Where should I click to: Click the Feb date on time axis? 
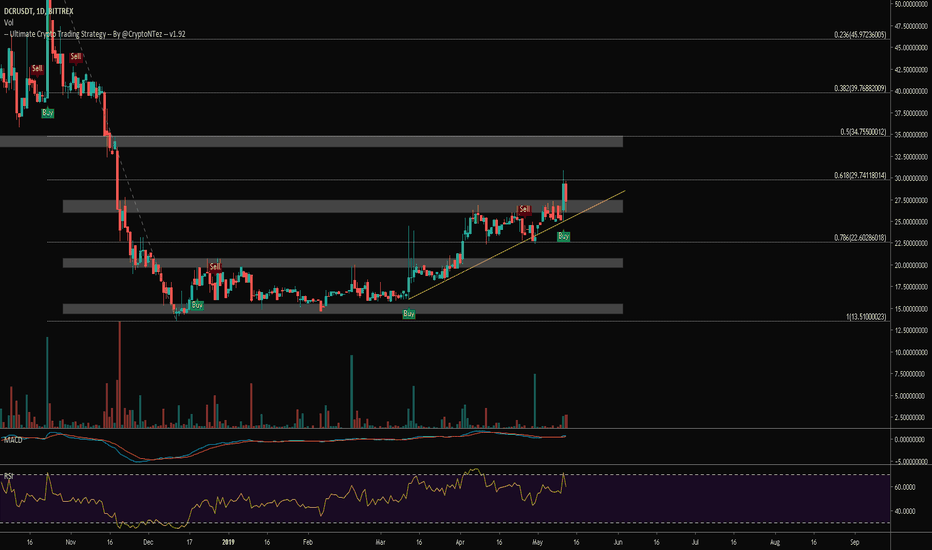pyautogui.click(x=307, y=542)
